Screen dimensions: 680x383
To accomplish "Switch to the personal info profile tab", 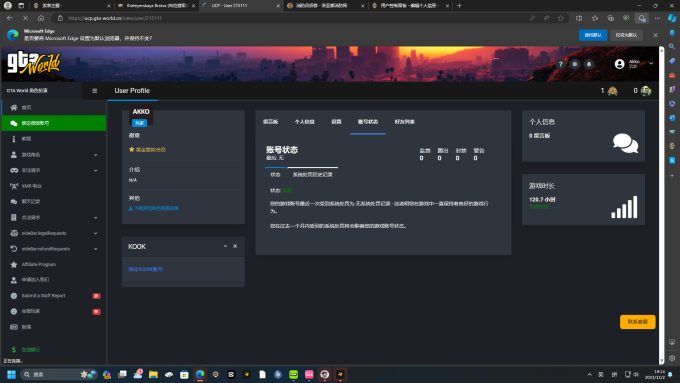I will [304, 122].
